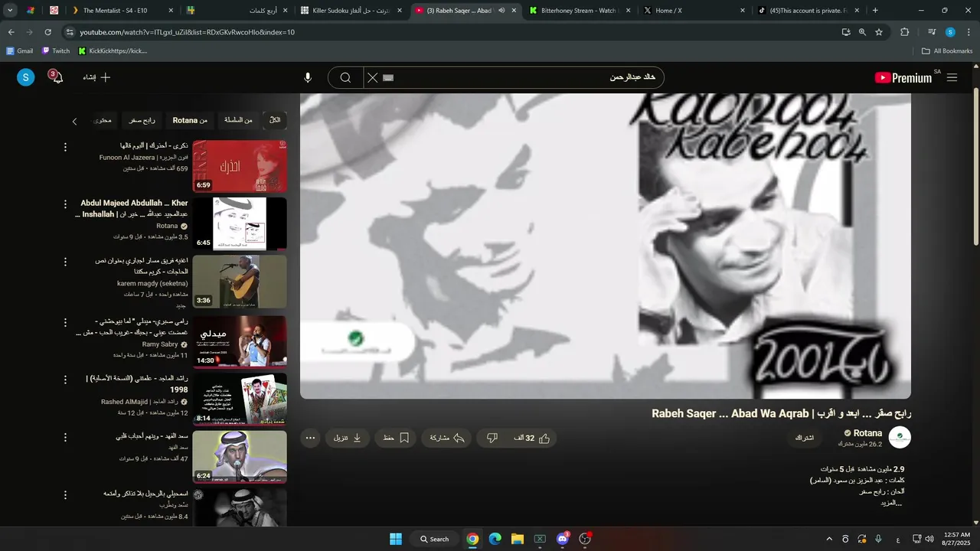
Task: Subscribe to Rotana with اشتراك button
Action: point(804,438)
